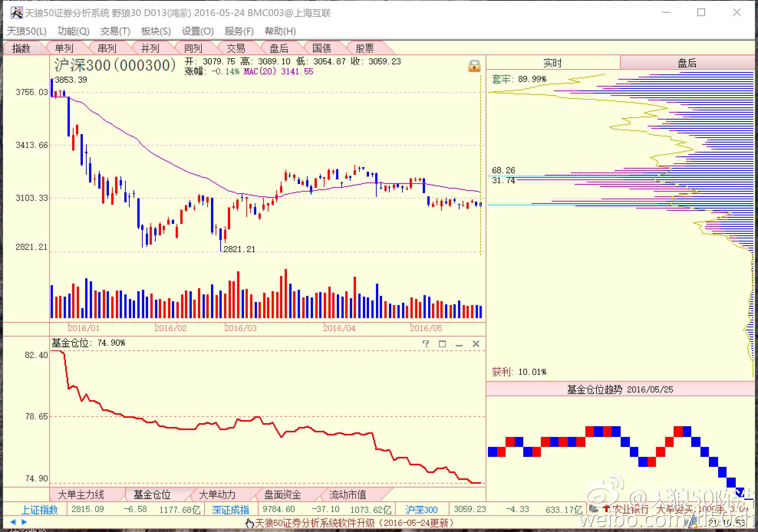Close the 基金仓位 sub-panel
Image resolution: width=758 pixels, height=532 pixels.
click(476, 344)
